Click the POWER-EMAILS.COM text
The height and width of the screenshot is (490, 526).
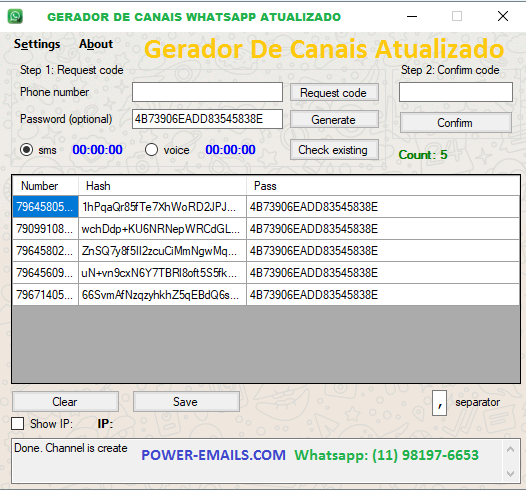click(x=213, y=455)
